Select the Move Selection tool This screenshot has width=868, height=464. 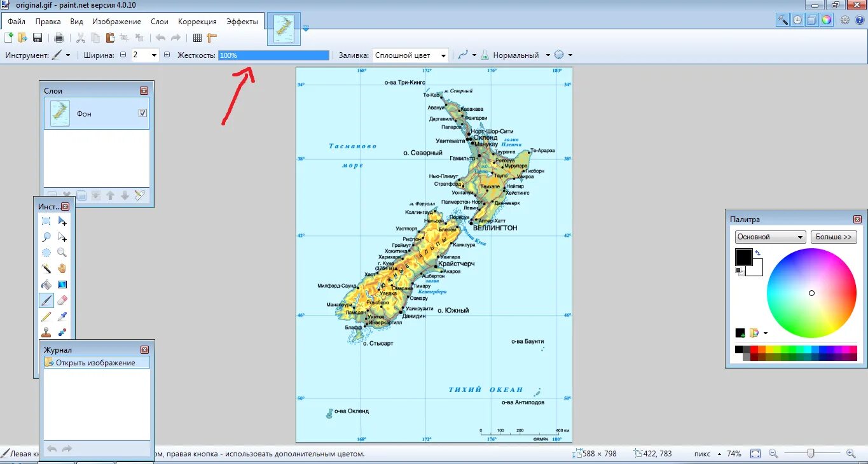tap(62, 237)
